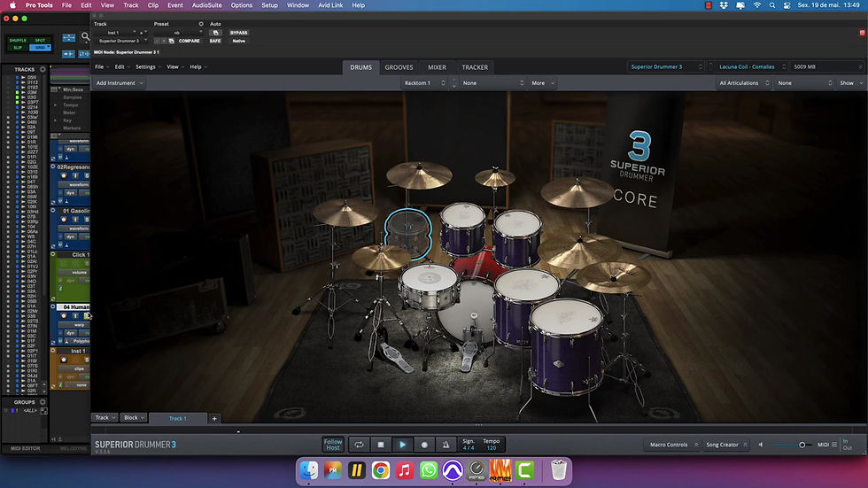Open Music app from the Dock
This screenshot has width=868, height=488.
pyautogui.click(x=404, y=471)
